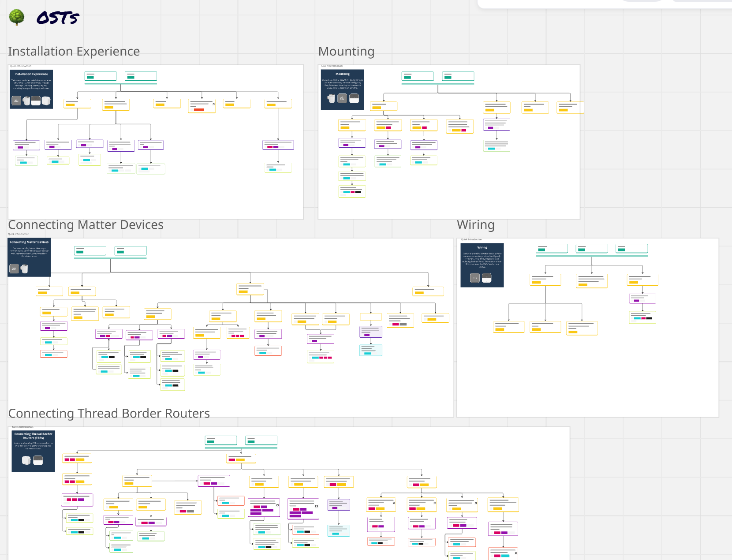Image resolution: width=732 pixels, height=560 pixels.
Task: Open the Connecting Thread Border Routers (TBRs) intro card
Action: click(33, 451)
